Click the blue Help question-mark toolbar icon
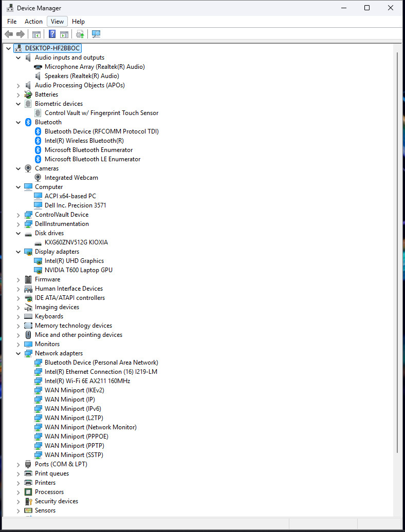 click(52, 34)
